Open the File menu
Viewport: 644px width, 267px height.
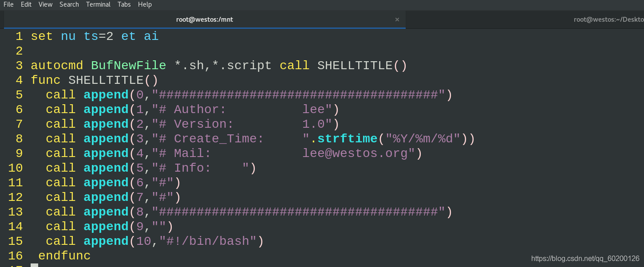tap(8, 4)
